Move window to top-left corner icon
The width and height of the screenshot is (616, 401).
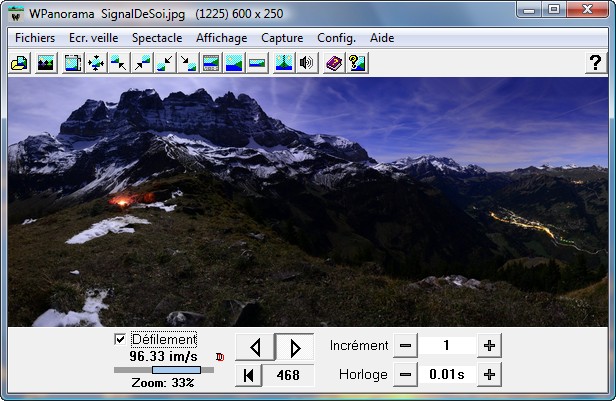coord(119,63)
